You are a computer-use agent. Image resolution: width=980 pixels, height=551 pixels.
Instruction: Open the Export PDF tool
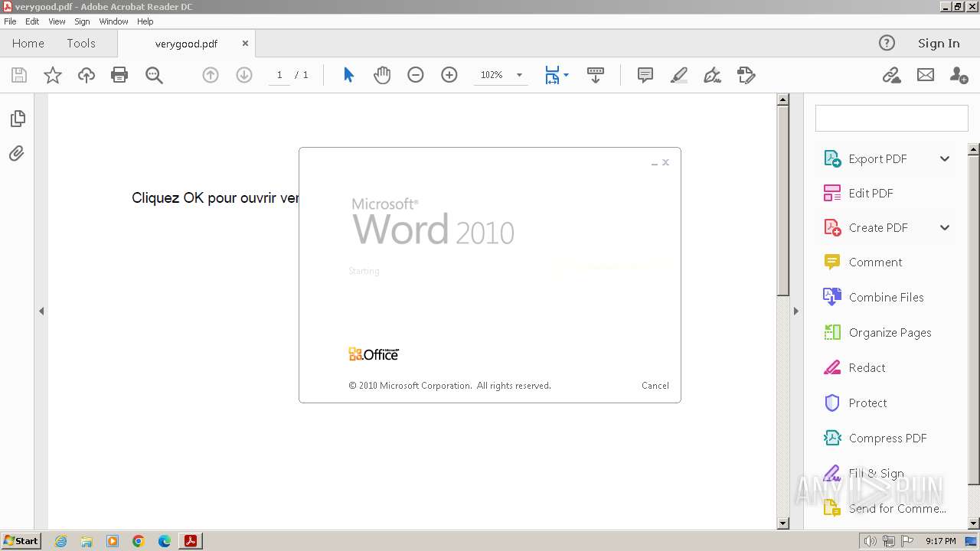877,159
